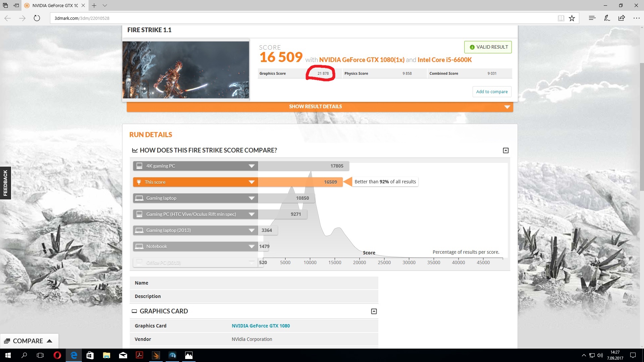Open Mail app from taskbar

coord(123,355)
